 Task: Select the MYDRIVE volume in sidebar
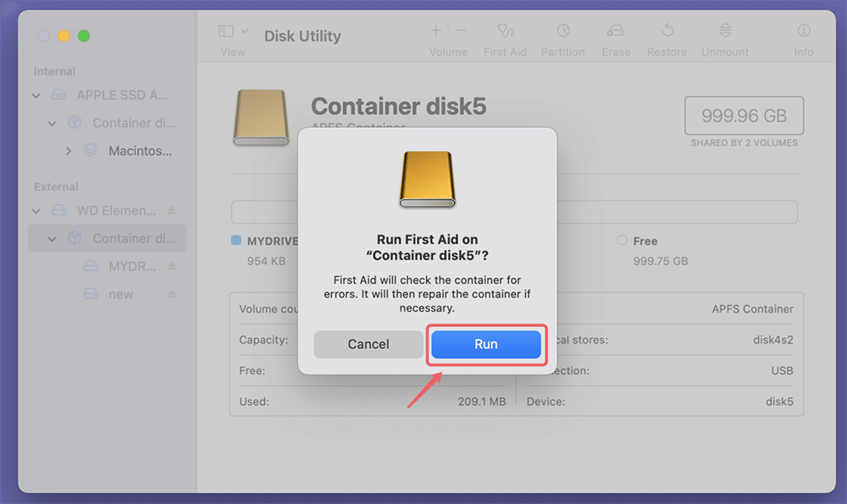click(132, 266)
